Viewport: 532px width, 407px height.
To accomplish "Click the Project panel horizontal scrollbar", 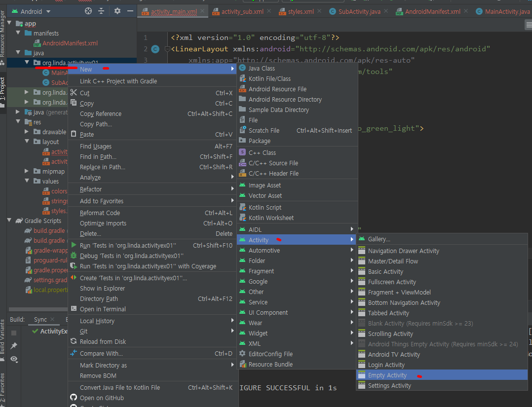I will (38, 309).
